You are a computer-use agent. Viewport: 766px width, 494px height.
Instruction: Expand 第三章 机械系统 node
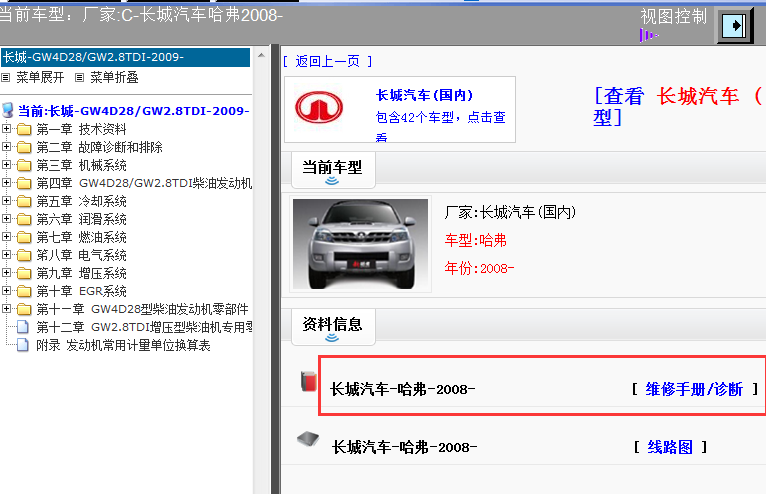coord(6,165)
